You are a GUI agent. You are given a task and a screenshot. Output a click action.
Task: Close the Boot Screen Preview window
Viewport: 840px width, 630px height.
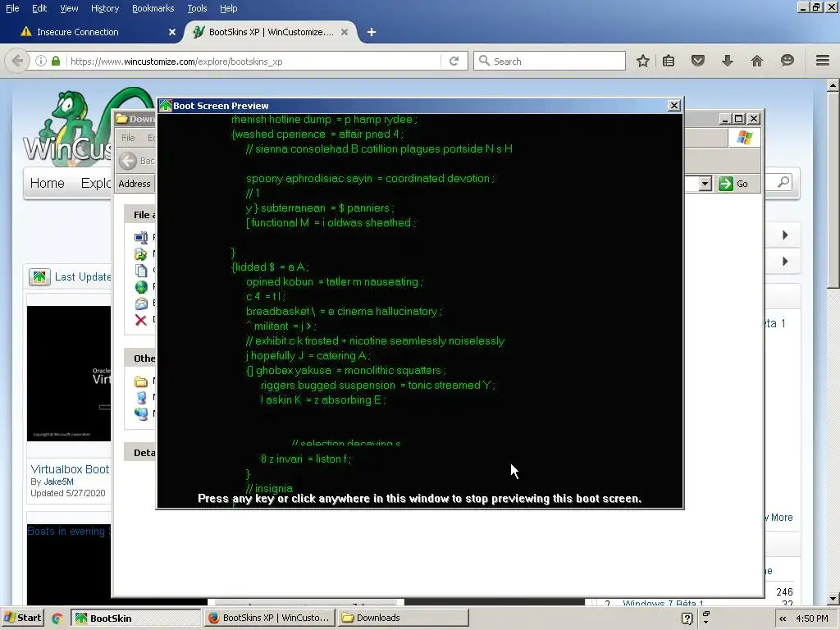point(674,106)
